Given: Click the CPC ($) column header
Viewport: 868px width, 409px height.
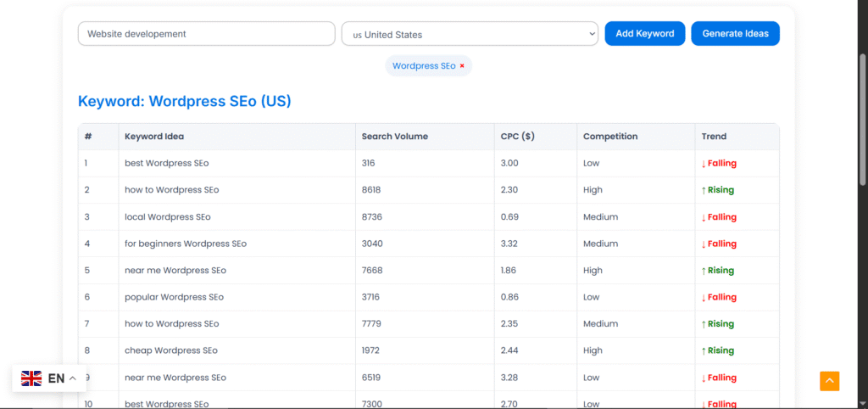Looking at the screenshot, I should point(517,137).
